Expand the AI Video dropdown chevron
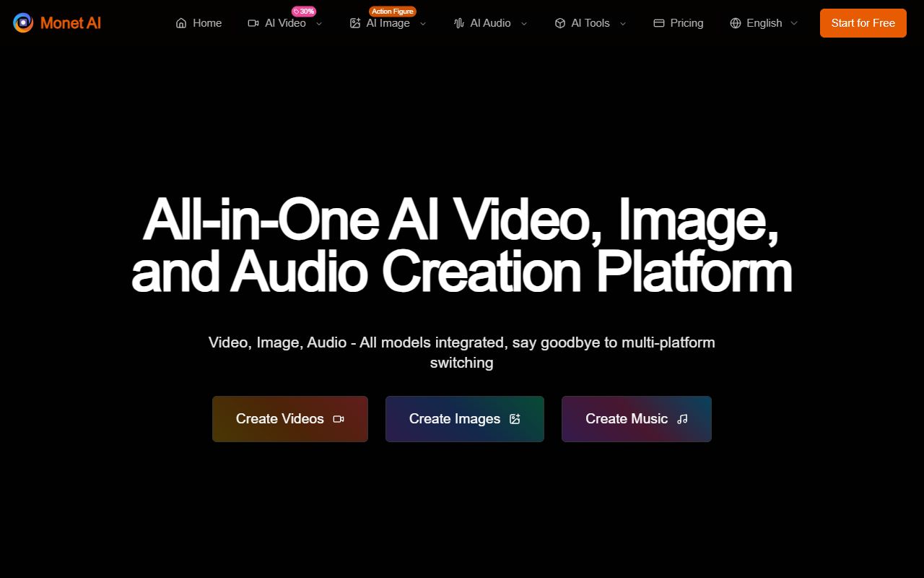 (x=319, y=23)
